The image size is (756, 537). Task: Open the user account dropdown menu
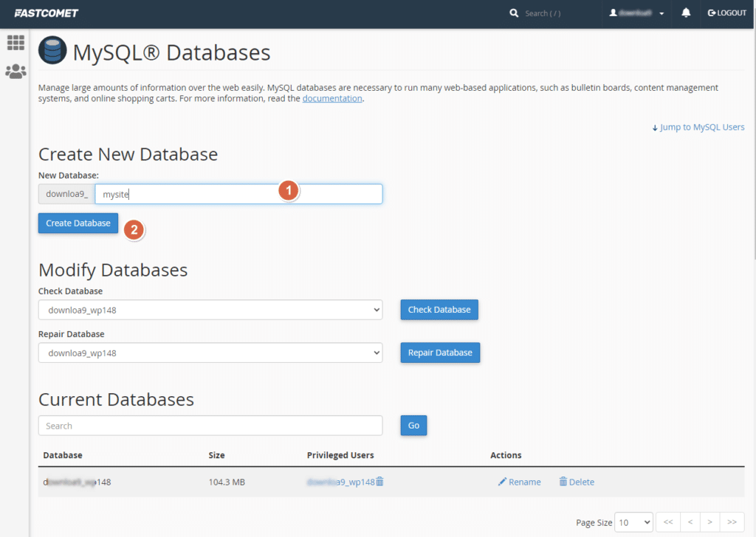[x=636, y=13]
